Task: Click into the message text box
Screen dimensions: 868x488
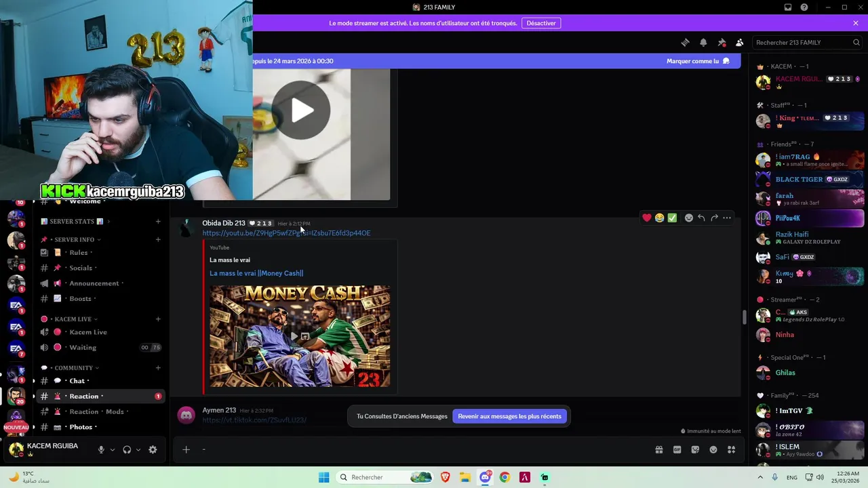Action: point(420,449)
